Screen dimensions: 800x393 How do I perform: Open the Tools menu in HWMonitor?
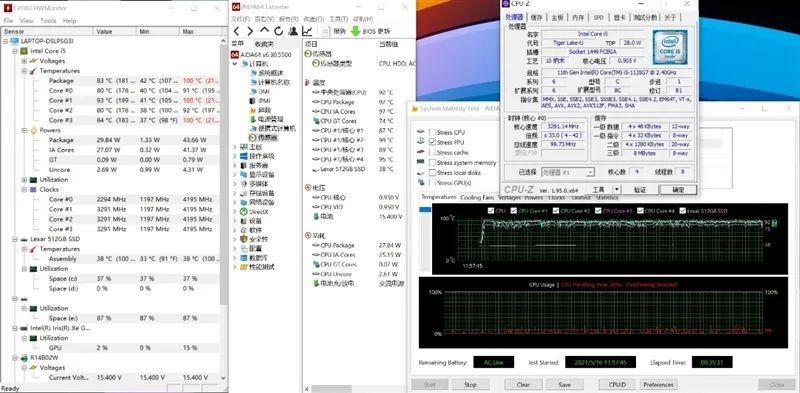[48, 21]
